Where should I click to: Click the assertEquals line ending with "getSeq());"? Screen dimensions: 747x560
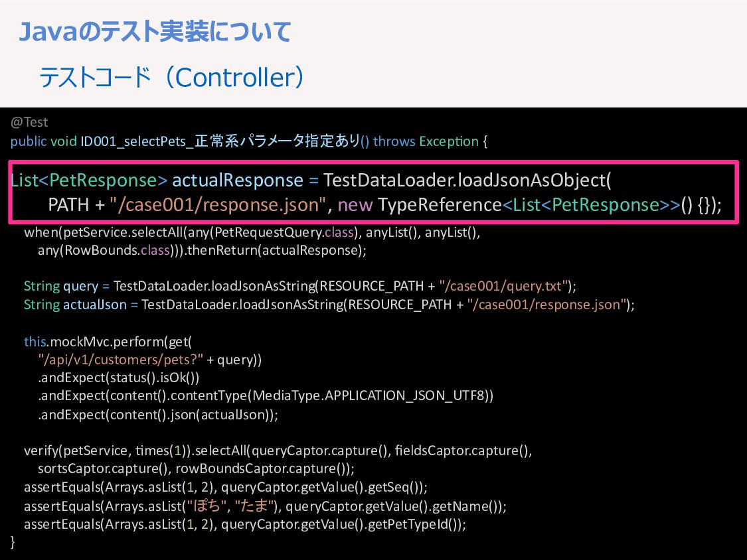click(x=226, y=488)
